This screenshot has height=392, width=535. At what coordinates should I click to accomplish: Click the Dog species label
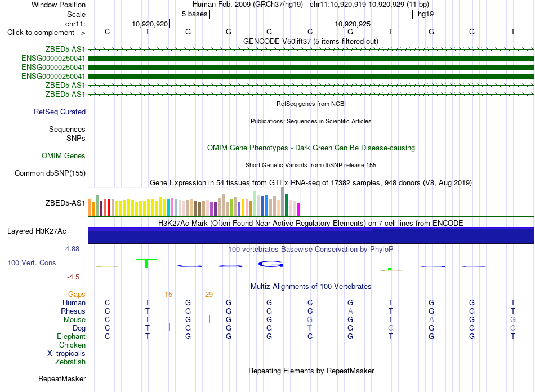[79, 328]
